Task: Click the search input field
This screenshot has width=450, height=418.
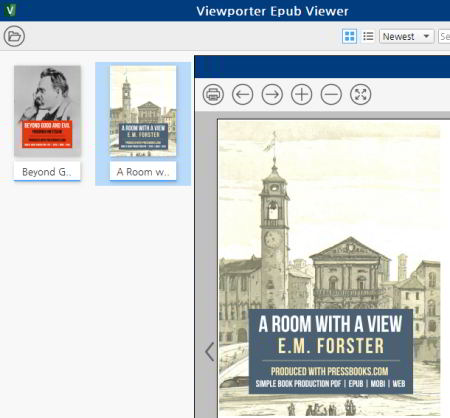Action: [x=444, y=36]
